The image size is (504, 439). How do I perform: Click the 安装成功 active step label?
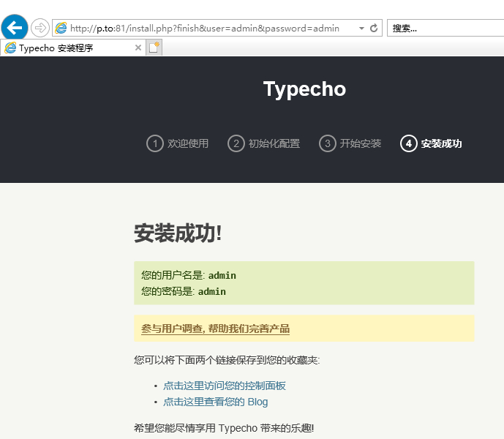point(442,143)
